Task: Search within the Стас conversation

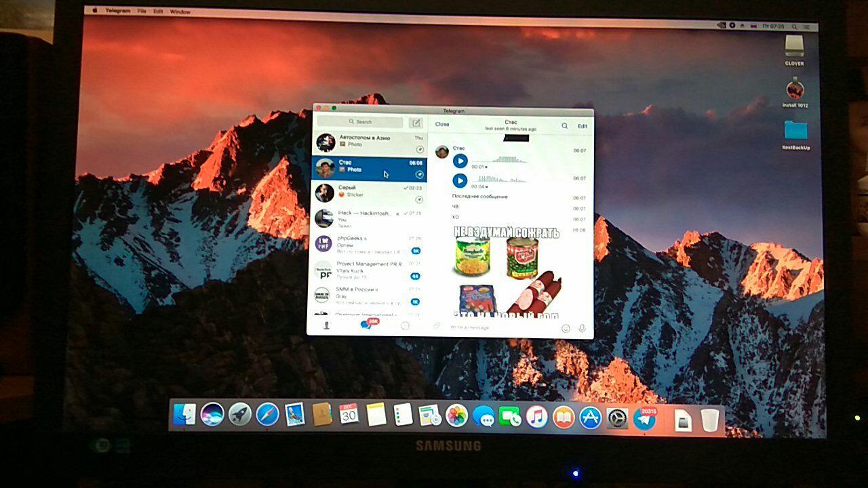Action: click(x=564, y=125)
